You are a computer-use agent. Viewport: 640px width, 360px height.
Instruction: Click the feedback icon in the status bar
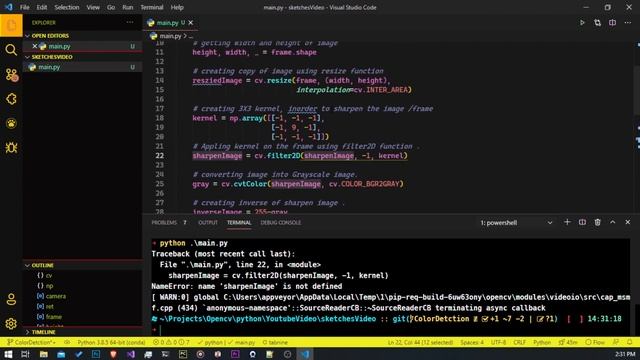[616, 342]
